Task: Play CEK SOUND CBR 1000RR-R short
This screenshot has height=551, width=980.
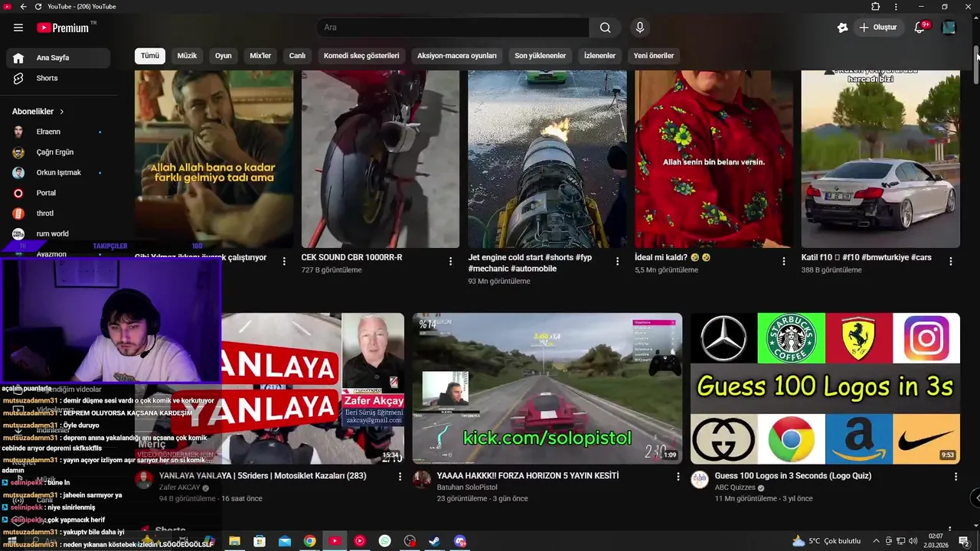Action: pos(381,159)
